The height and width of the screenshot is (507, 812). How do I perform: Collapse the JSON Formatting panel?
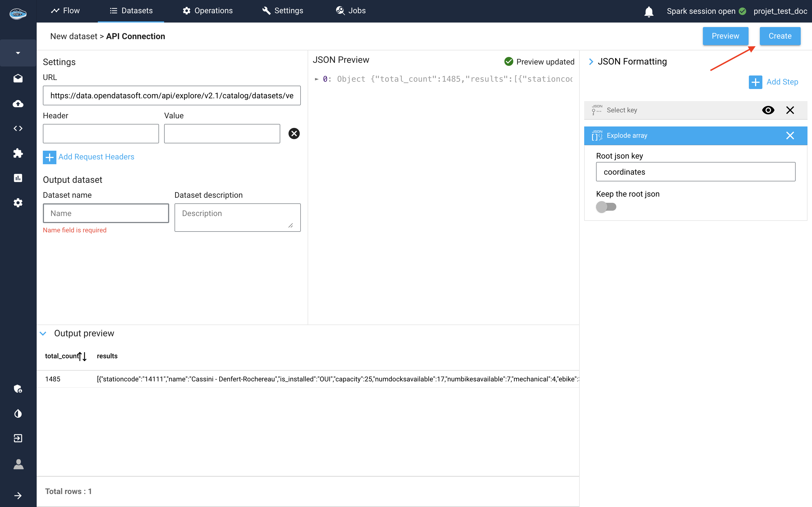pyautogui.click(x=591, y=62)
